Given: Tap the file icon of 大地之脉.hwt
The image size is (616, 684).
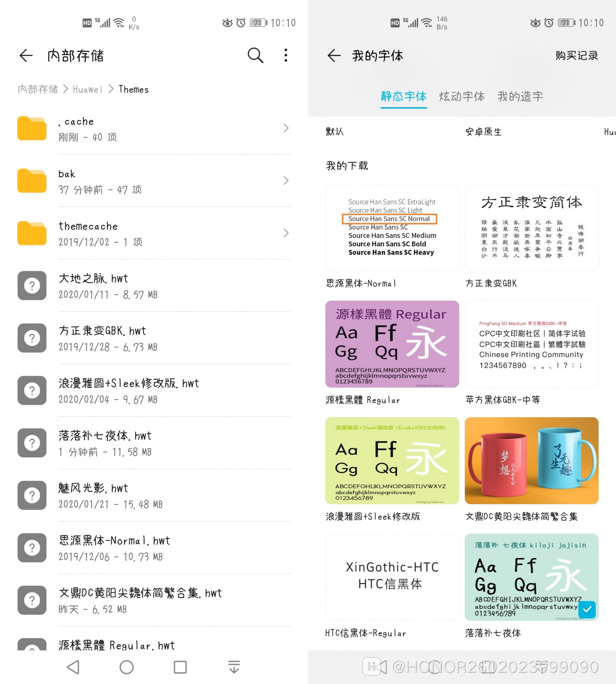Looking at the screenshot, I should [32, 285].
